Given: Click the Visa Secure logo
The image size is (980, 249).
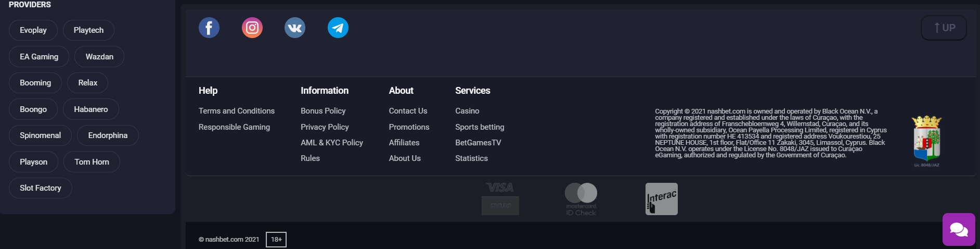Looking at the screenshot, I should (x=500, y=198).
